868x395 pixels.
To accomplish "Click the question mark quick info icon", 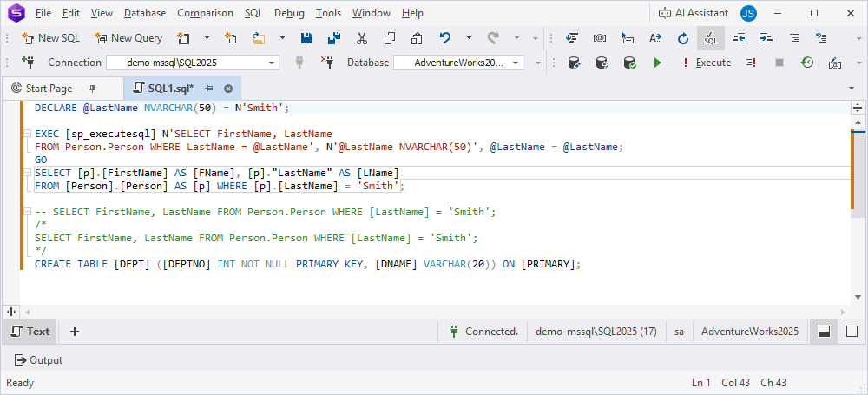I will click(x=822, y=38).
